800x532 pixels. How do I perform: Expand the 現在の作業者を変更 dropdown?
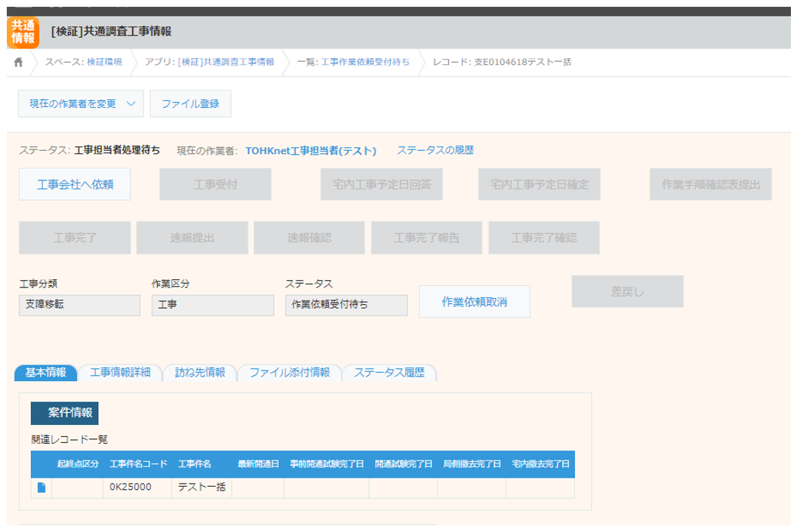coord(80,104)
